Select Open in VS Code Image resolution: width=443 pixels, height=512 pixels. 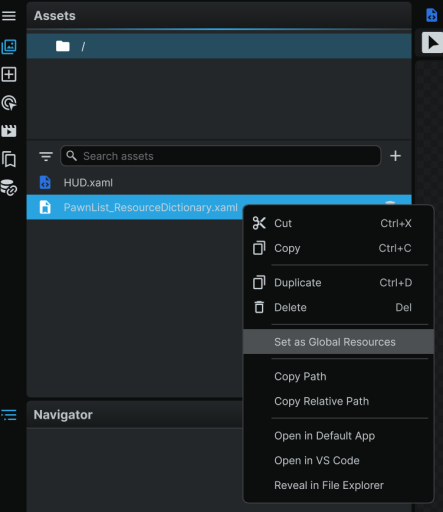point(339,460)
